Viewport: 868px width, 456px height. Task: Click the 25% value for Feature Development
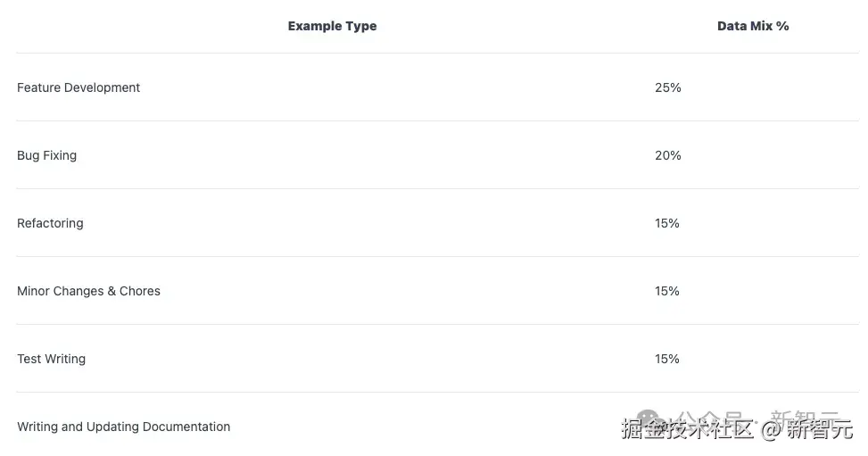pyautogui.click(x=667, y=87)
